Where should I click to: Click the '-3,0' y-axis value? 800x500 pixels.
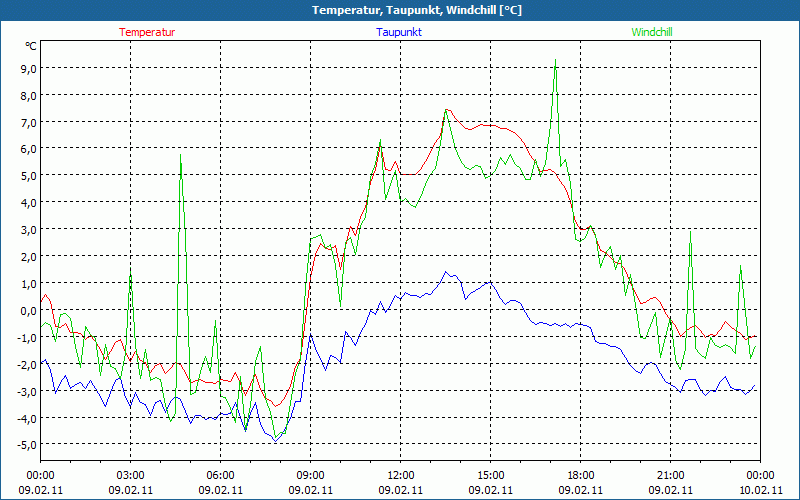pyautogui.click(x=26, y=391)
